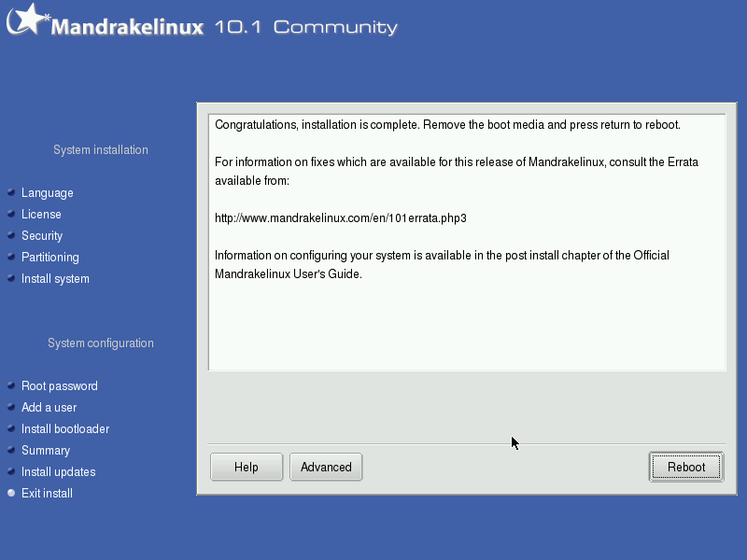Select the Language step label
The height and width of the screenshot is (560, 747).
48,193
